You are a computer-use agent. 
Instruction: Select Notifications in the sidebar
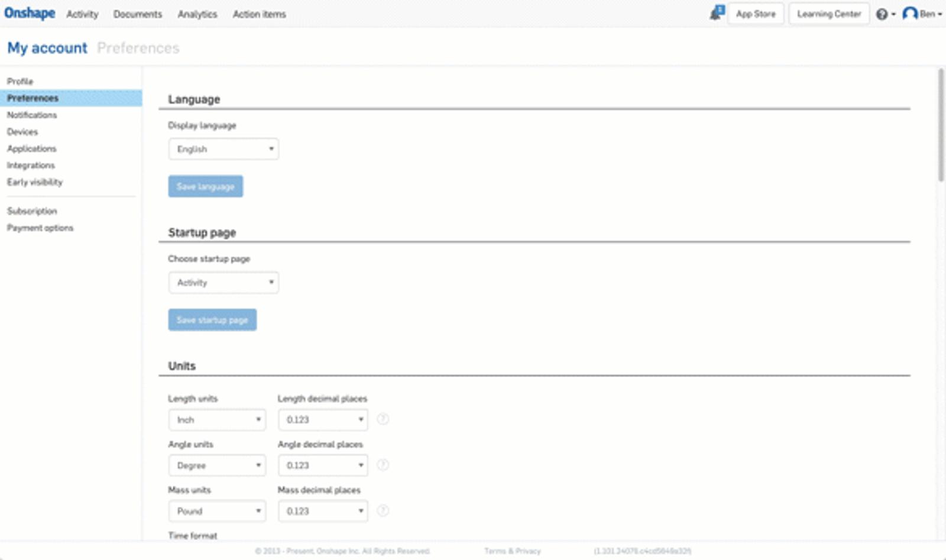32,115
